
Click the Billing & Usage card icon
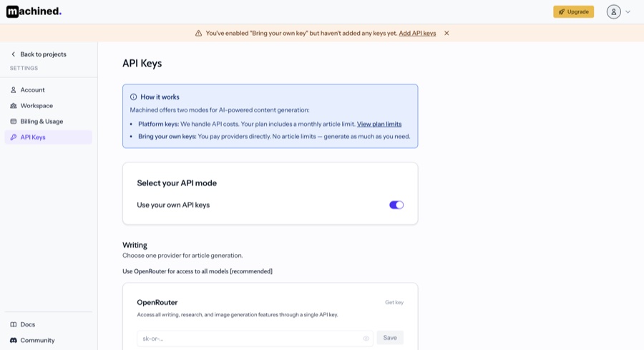coord(13,121)
